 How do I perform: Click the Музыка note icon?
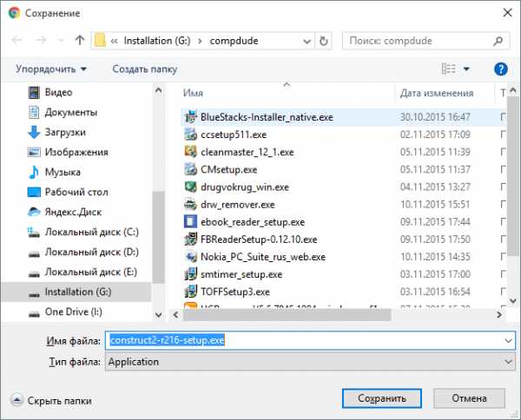[x=34, y=172]
